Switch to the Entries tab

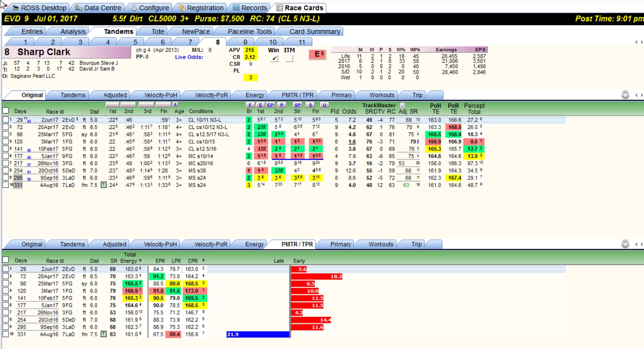point(32,32)
